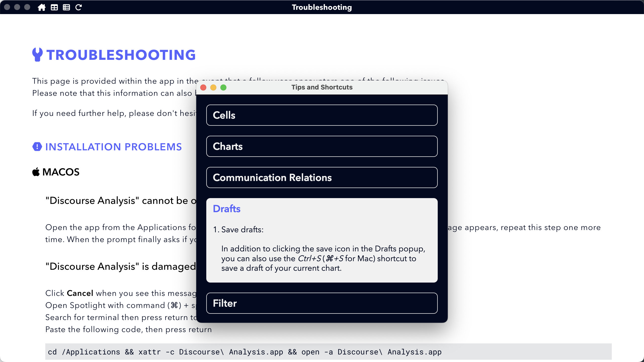This screenshot has width=644, height=362.
Task: Click the 'MACOS' subheading text
Action: coord(61,172)
